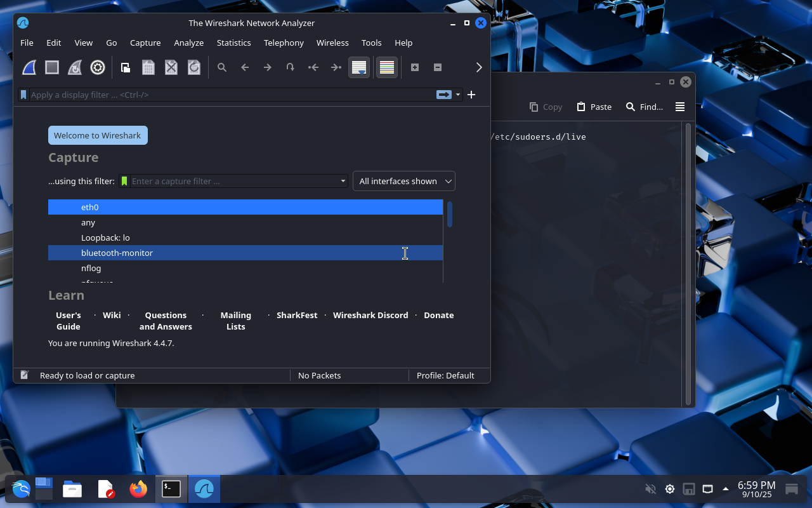Screen dimensions: 812x508
Task: Click the interface list scrollbar
Action: tap(450, 214)
